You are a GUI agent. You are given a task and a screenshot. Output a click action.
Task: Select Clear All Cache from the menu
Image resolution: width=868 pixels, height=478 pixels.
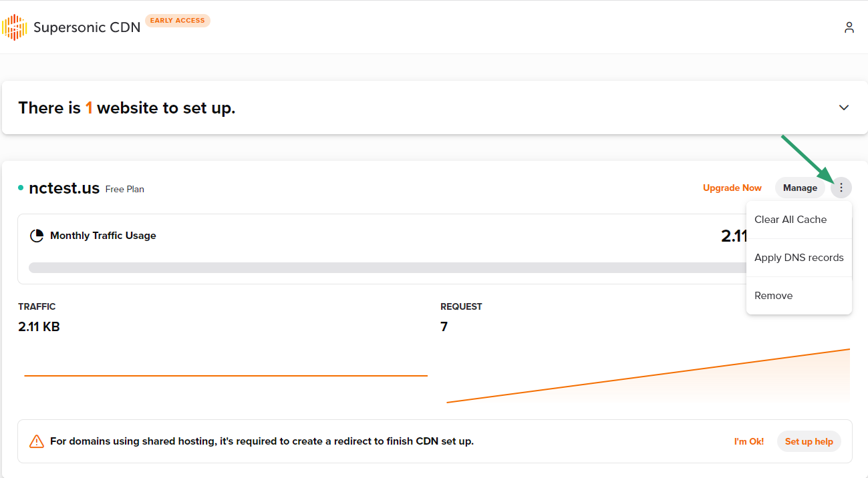[x=790, y=220]
